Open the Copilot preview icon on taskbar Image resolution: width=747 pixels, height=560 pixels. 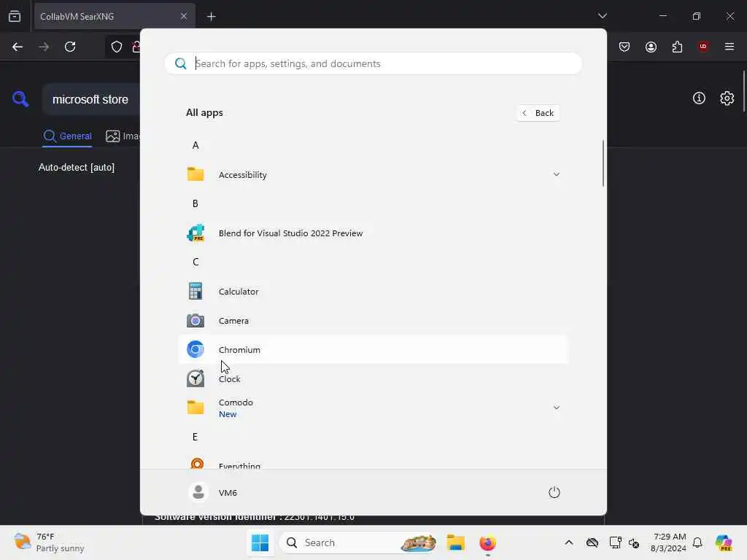pos(724,542)
